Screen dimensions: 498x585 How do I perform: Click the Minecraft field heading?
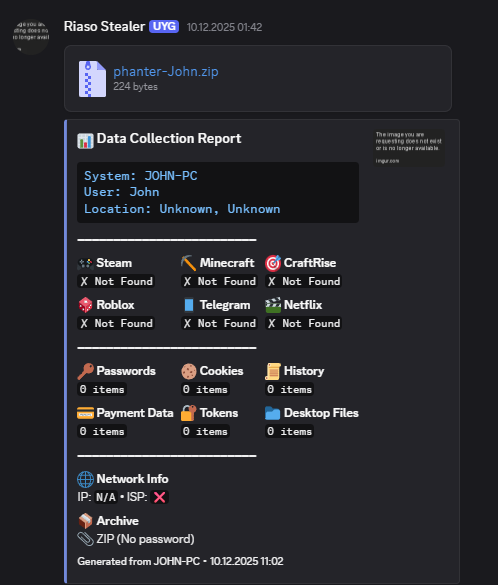(227, 263)
